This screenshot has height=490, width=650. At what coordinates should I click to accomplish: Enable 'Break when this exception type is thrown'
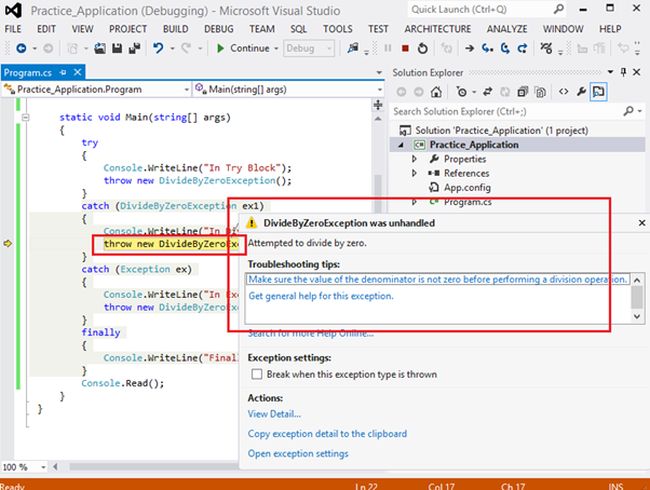coord(256,375)
